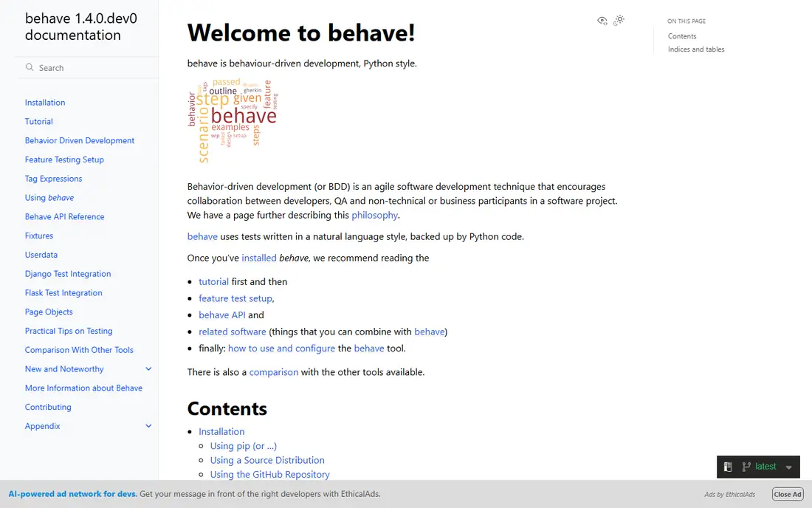Viewport: 812px width, 508px height.
Task: Jump to Indices and tables section
Action: 696,49
